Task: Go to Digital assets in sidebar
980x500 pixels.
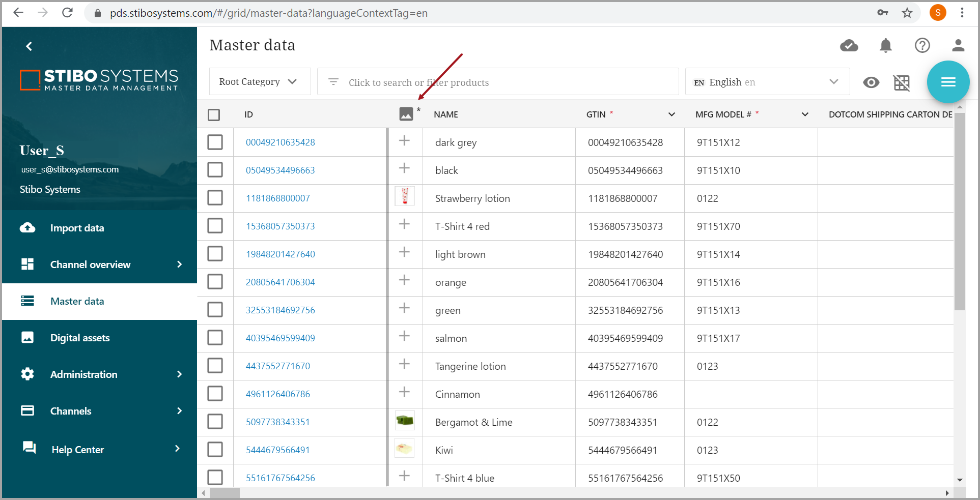Action: coord(80,338)
